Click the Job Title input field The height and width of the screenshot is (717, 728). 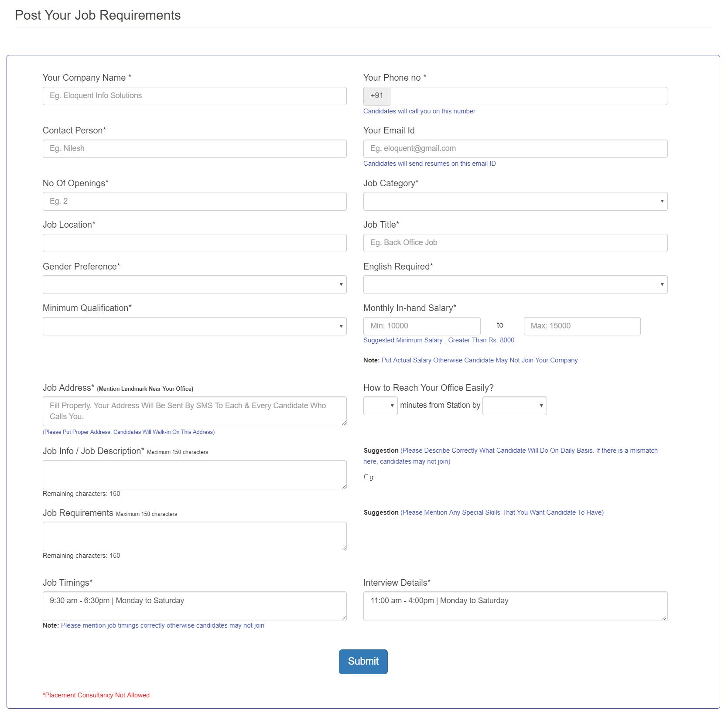(515, 242)
